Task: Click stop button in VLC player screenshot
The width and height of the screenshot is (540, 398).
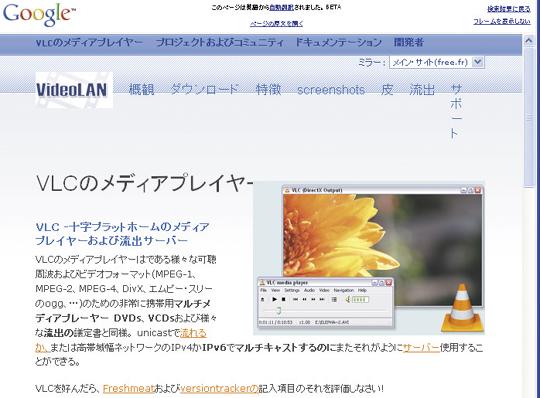Action: [283, 299]
